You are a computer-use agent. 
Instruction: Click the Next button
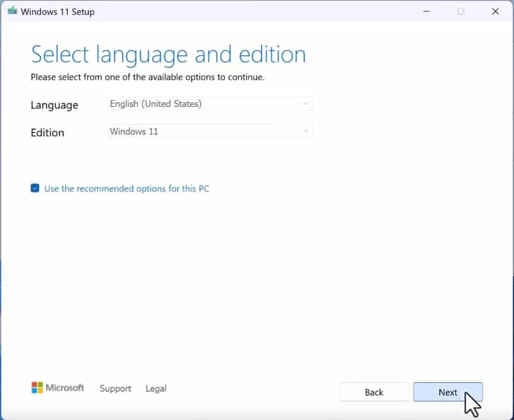point(448,392)
